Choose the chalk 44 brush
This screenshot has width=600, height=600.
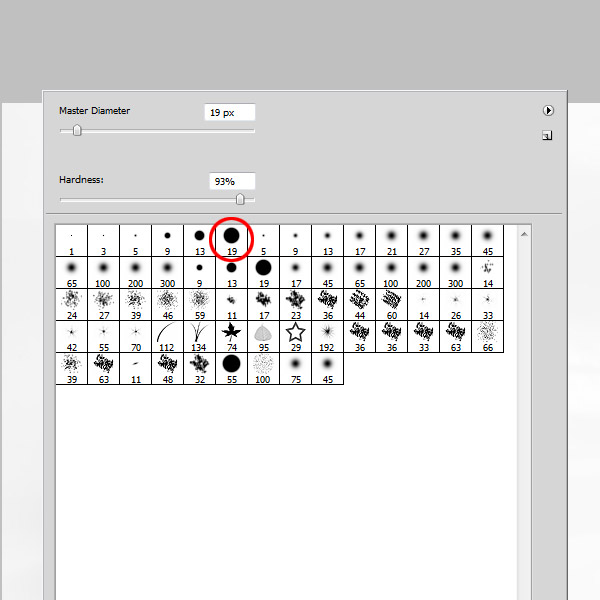coord(359,305)
